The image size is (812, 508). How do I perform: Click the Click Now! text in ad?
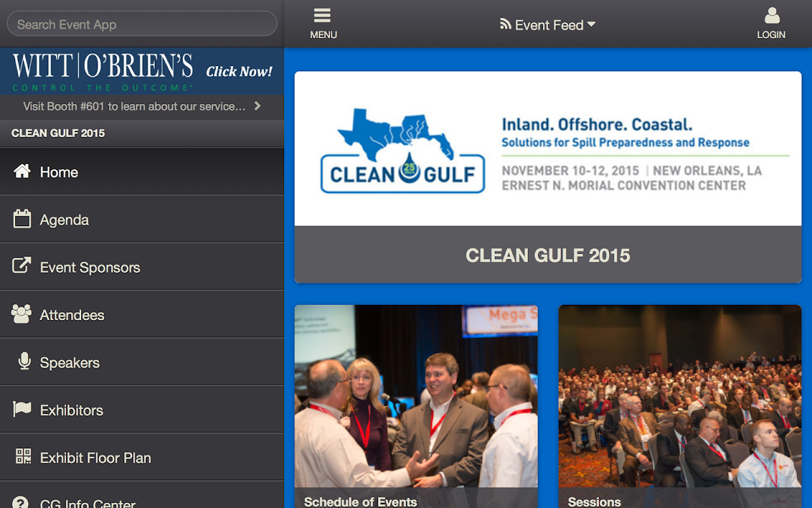coord(239,71)
